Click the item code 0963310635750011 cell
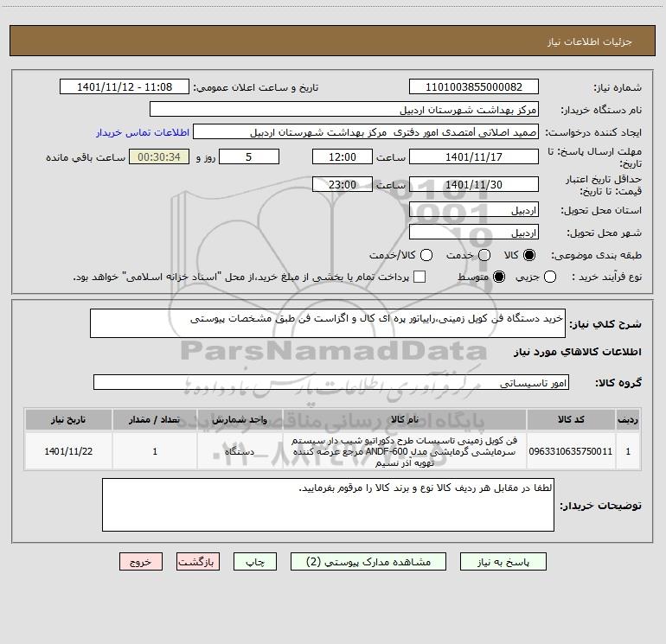 pos(571,451)
